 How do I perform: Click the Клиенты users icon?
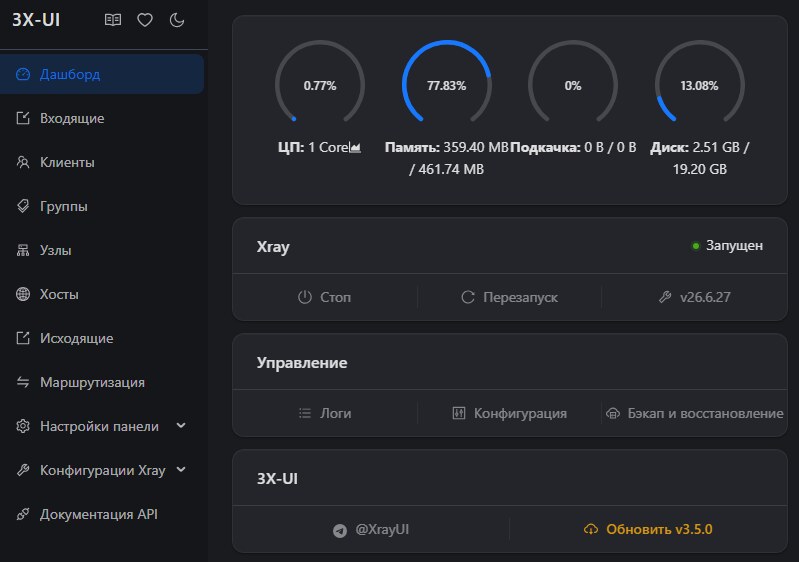coord(23,162)
